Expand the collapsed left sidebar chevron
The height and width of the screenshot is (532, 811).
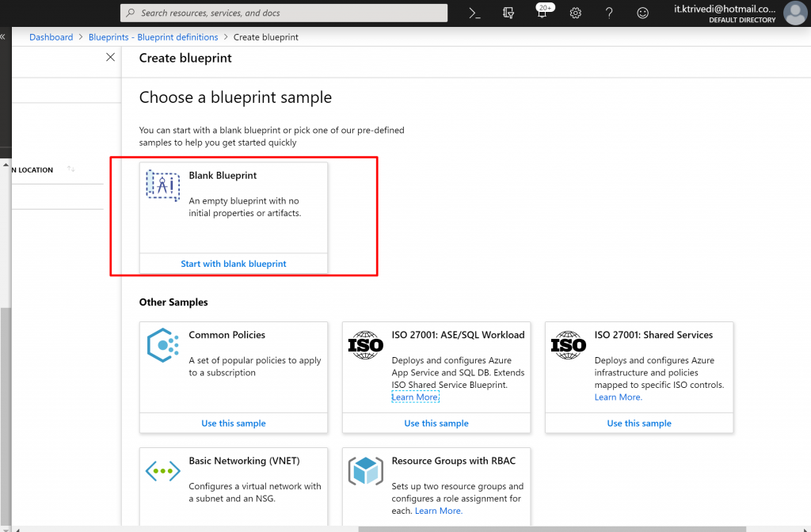(3, 36)
